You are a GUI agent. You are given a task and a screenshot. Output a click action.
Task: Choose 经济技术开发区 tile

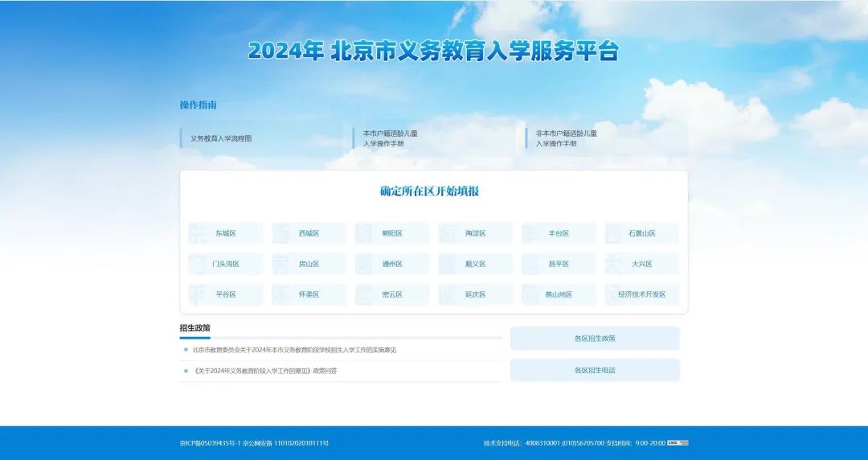click(641, 294)
